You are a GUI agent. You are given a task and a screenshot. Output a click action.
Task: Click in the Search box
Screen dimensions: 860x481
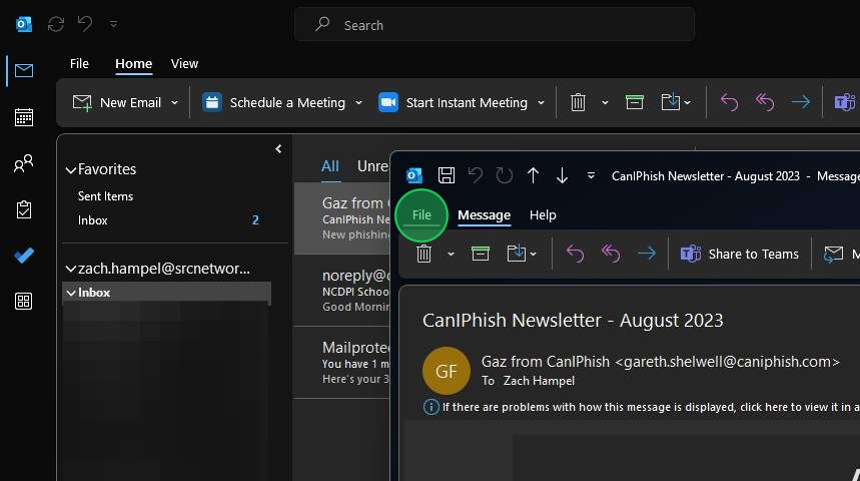point(495,25)
